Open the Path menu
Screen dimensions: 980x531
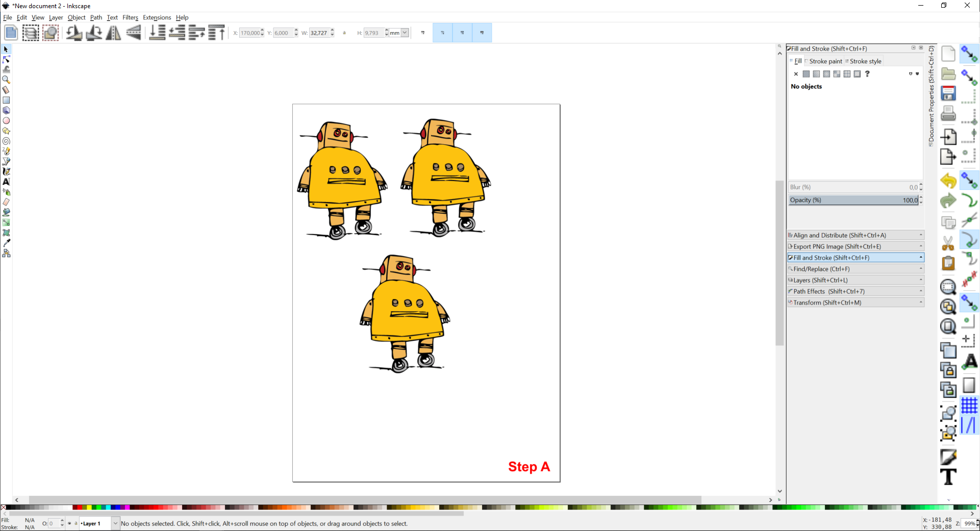tap(96, 17)
